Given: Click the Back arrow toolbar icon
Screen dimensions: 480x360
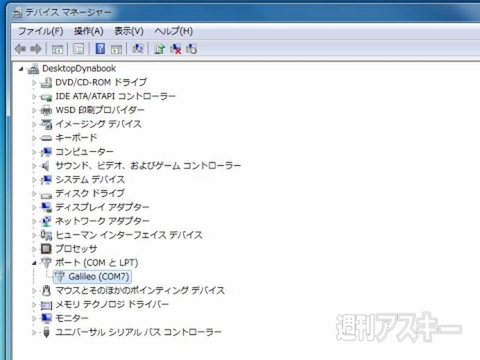Looking at the screenshot, I should coord(20,49).
